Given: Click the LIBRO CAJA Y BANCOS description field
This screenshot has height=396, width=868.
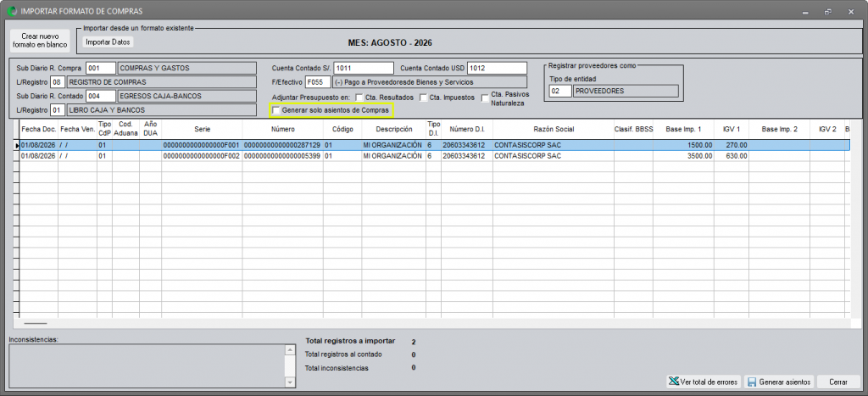Looking at the screenshot, I should 162,109.
